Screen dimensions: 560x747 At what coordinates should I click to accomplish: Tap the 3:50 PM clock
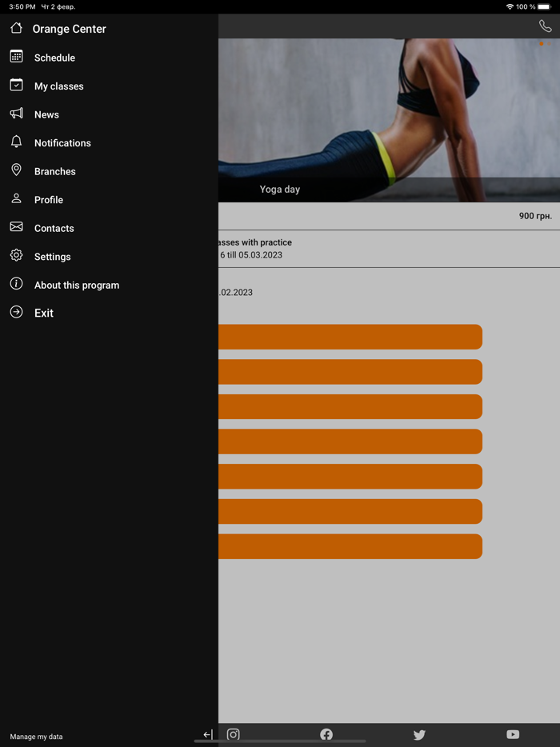(x=22, y=6)
